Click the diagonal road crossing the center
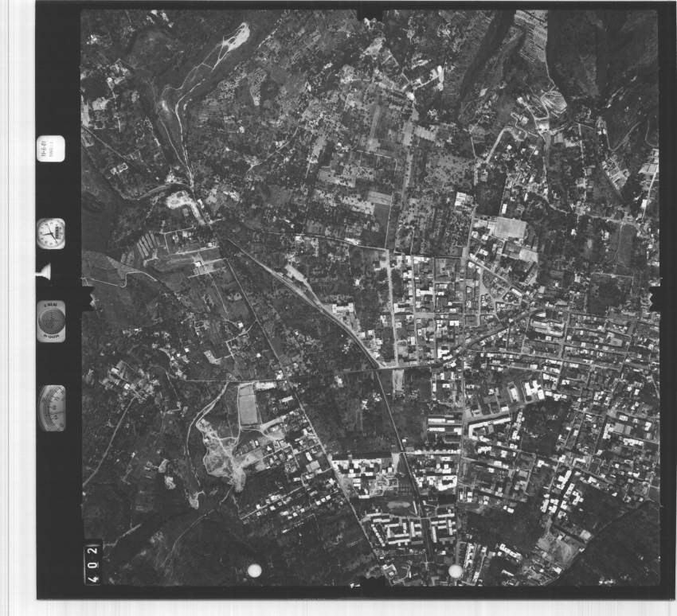 pos(335,318)
